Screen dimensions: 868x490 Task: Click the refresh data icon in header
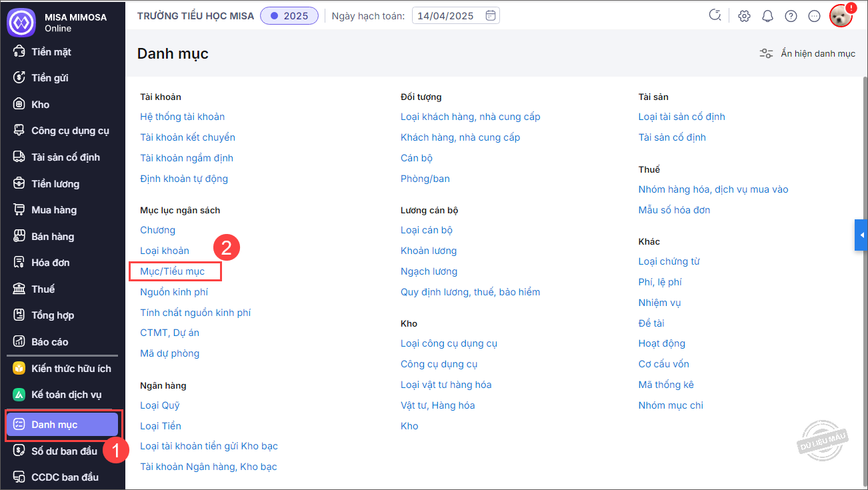tap(715, 16)
